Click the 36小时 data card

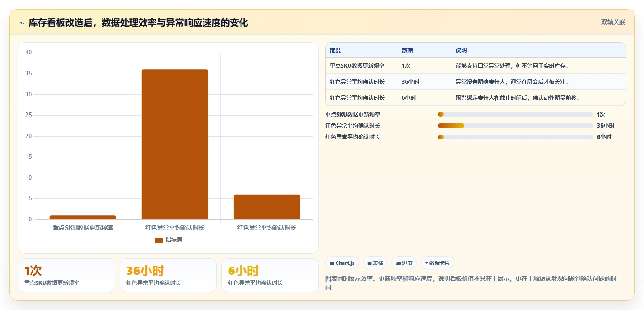point(168,275)
